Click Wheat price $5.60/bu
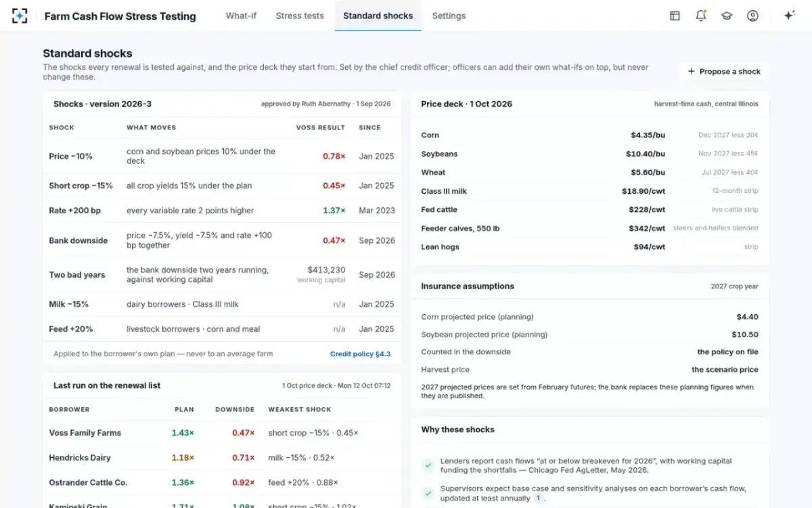This screenshot has width=812, height=508. point(648,173)
